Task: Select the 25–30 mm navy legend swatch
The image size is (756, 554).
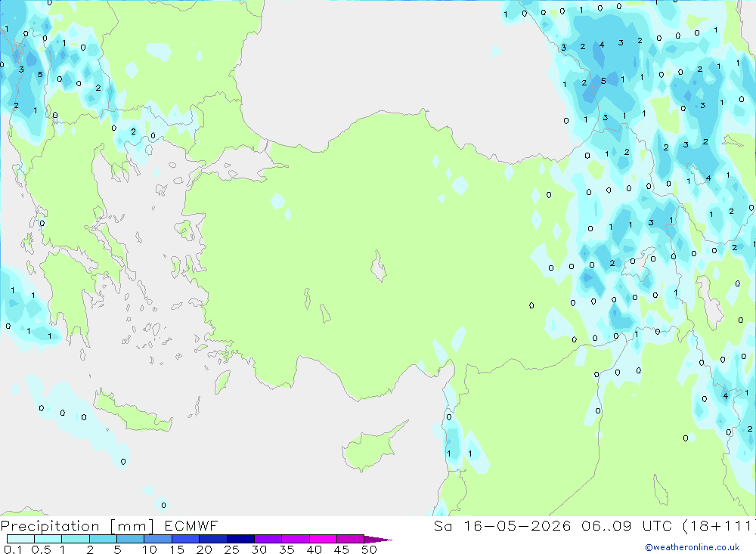Action: pyautogui.click(x=240, y=539)
